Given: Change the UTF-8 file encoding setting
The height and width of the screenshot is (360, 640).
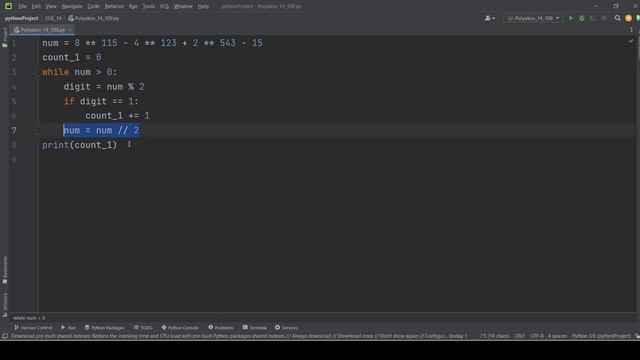Looking at the screenshot, I should [x=537, y=336].
